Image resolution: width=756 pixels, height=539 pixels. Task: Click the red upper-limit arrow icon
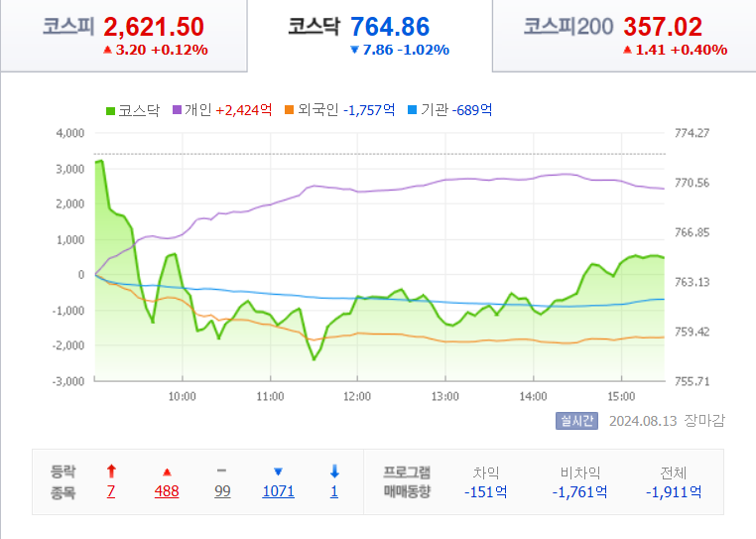(111, 471)
